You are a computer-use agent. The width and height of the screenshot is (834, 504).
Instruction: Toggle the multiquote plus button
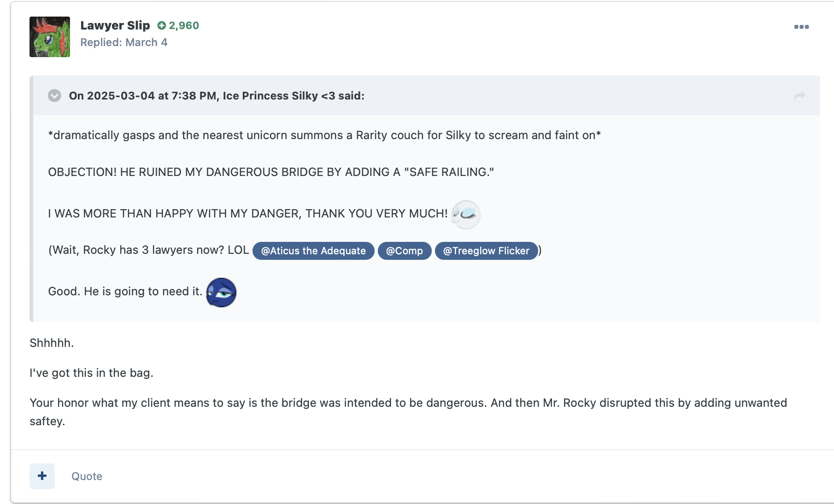click(42, 476)
